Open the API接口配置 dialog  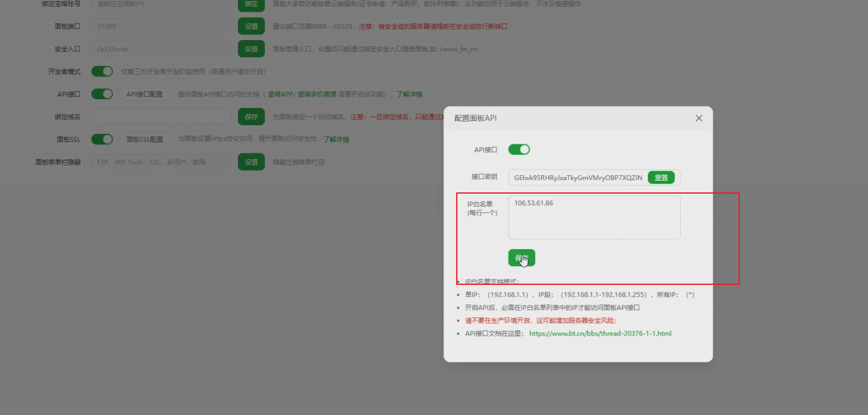tap(144, 94)
